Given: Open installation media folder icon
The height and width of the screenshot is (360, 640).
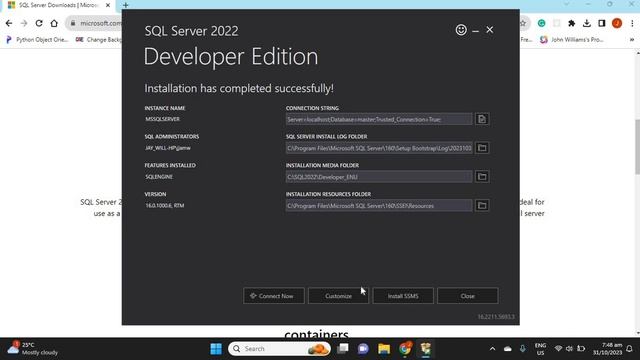Looking at the screenshot, I should coord(482,177).
